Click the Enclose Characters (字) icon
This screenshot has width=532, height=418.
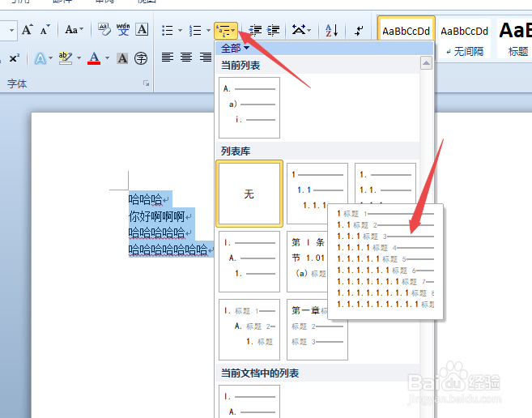point(141,58)
